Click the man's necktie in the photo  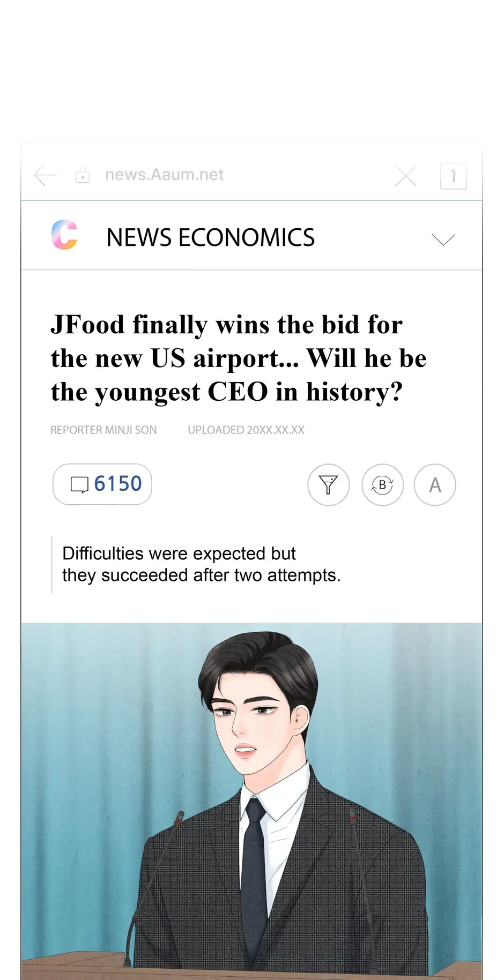pyautogui.click(x=254, y=868)
